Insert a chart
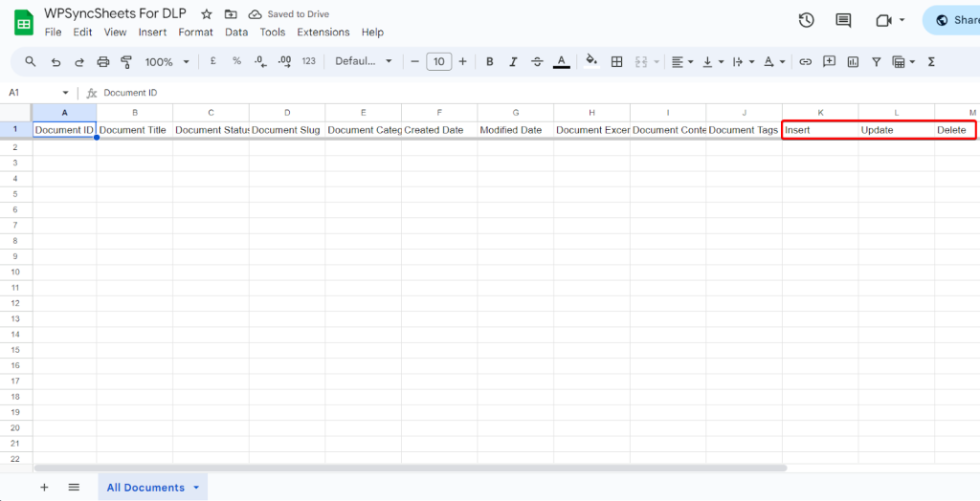This screenshot has width=980, height=501. (853, 61)
